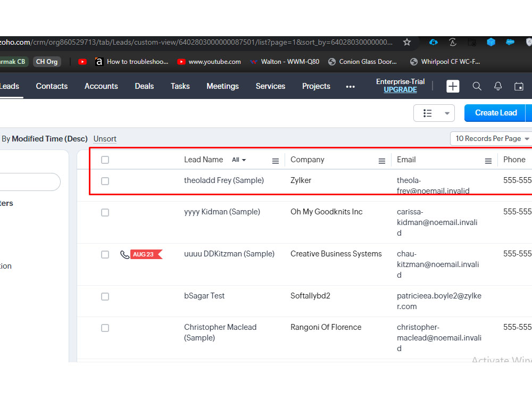Open the www.youtube.com bookmark
Viewport: 532px width, 399px height.
point(209,62)
